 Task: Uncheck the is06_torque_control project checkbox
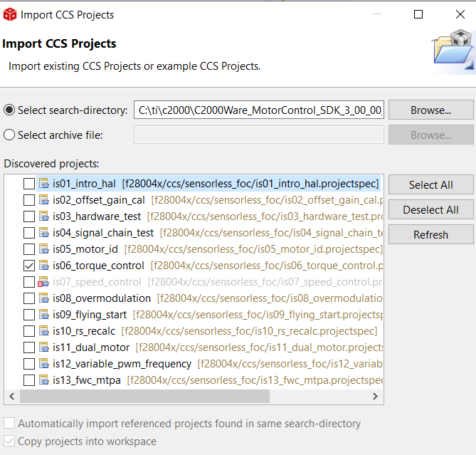point(28,266)
